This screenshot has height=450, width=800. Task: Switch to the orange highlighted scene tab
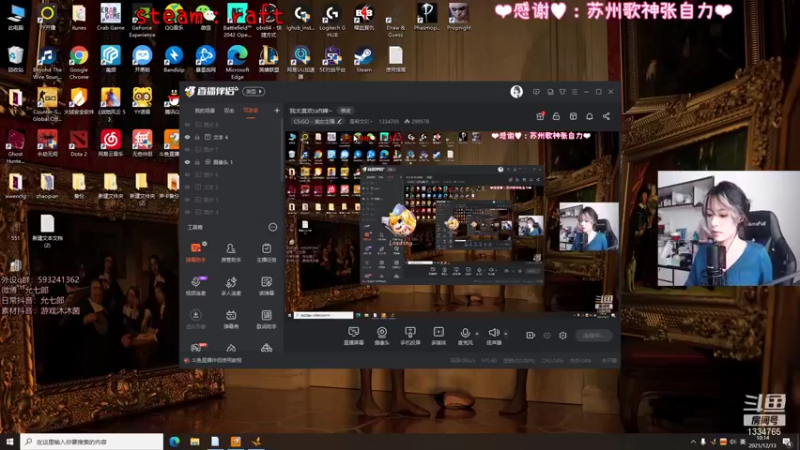coord(251,111)
